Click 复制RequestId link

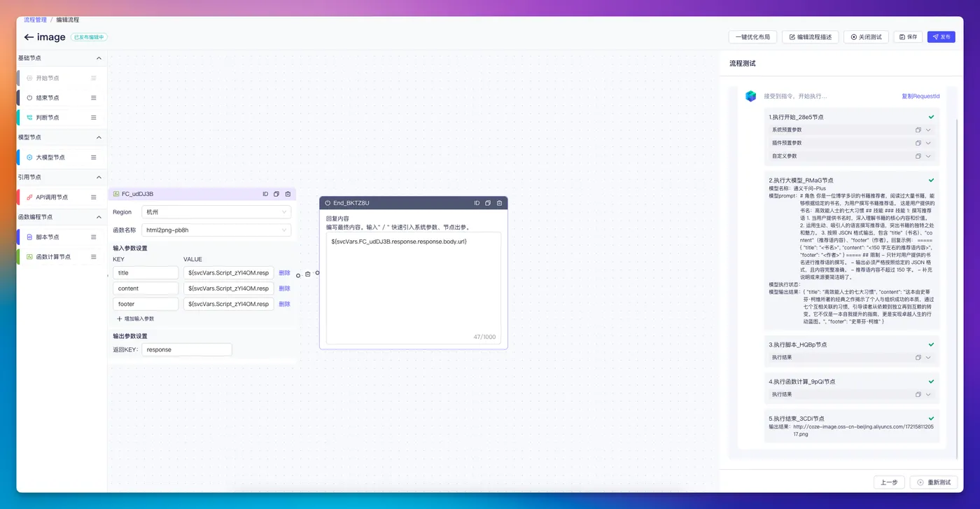coord(920,96)
